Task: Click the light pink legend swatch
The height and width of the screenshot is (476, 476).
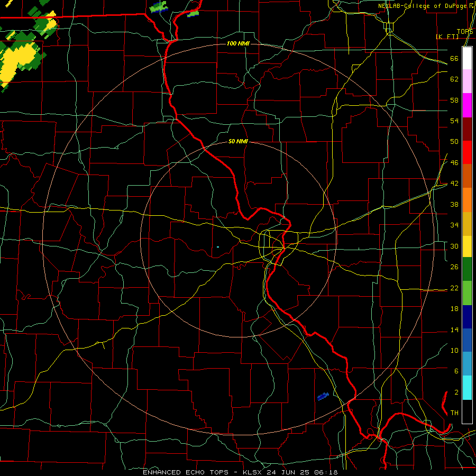Action: pyautogui.click(x=467, y=81)
